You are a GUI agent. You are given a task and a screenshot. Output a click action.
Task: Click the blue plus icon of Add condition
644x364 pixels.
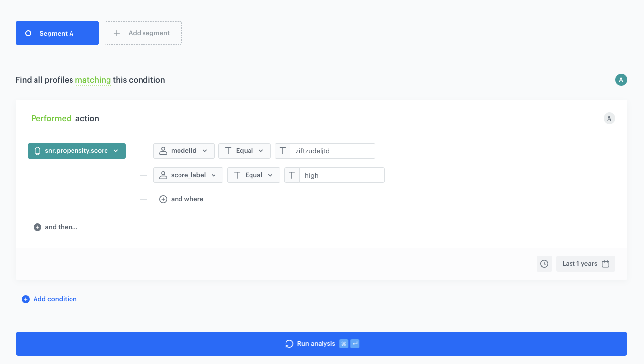[x=26, y=299]
